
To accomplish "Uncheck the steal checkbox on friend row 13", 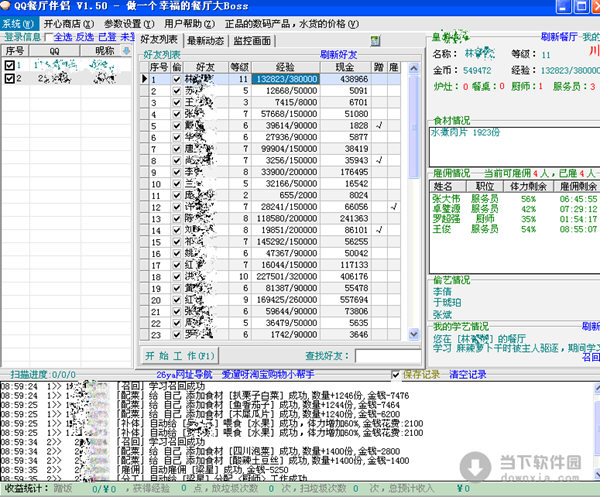I will pos(176,218).
